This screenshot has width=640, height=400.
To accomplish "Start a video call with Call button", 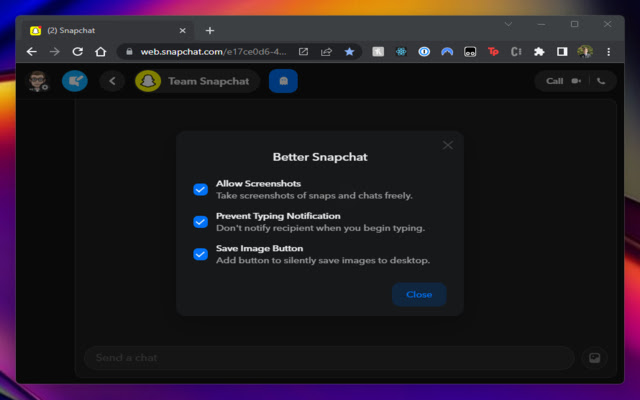I will click(x=562, y=81).
